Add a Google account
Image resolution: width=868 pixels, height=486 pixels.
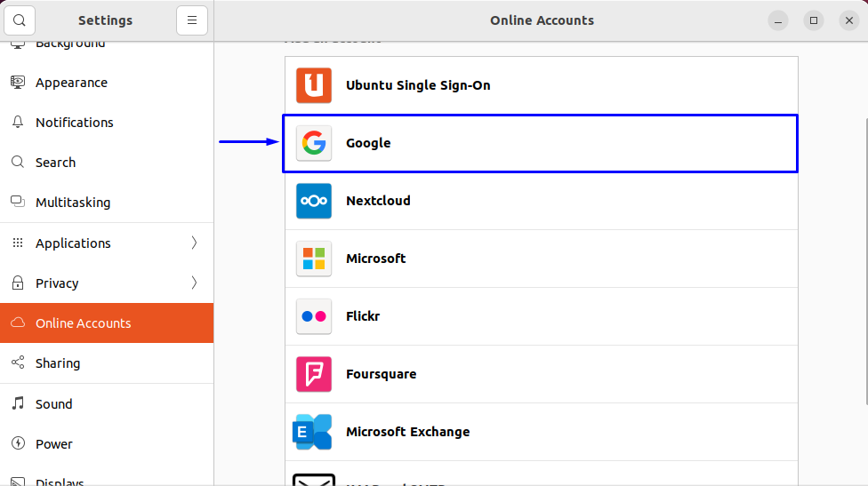tap(541, 143)
